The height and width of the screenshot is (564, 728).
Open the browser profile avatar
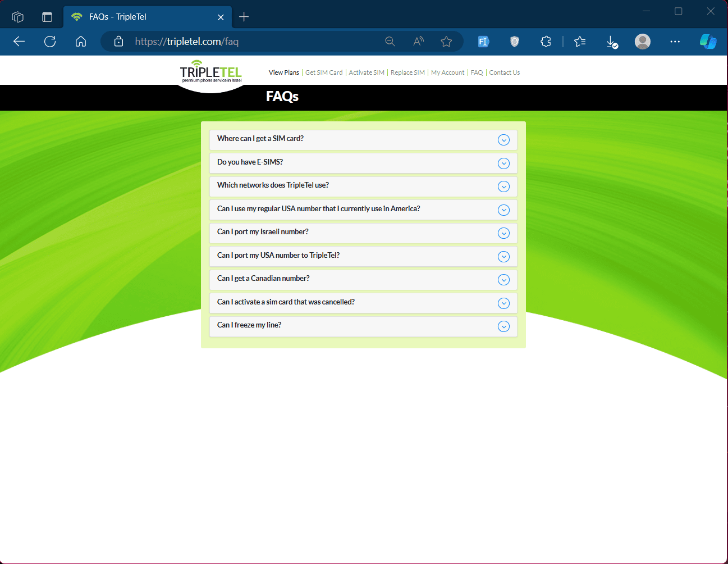tap(643, 42)
